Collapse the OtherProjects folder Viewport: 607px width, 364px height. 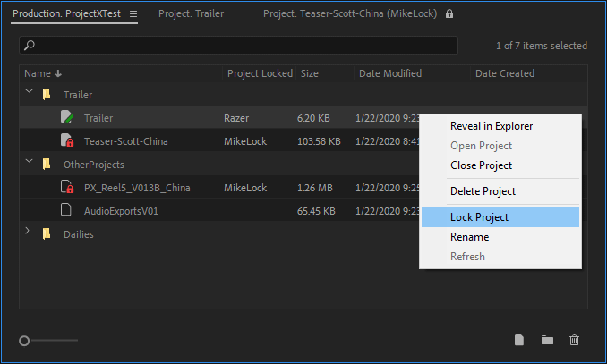click(29, 161)
